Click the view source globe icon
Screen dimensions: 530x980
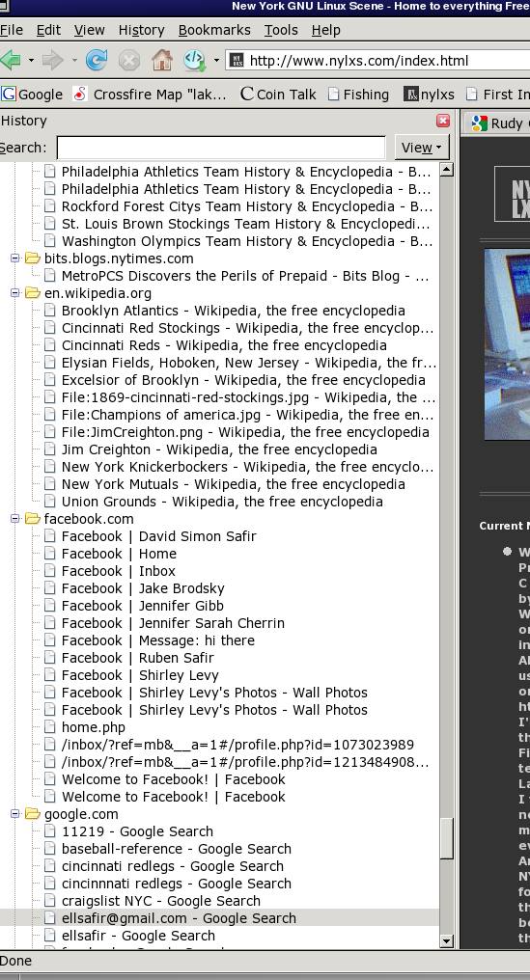pos(195,61)
